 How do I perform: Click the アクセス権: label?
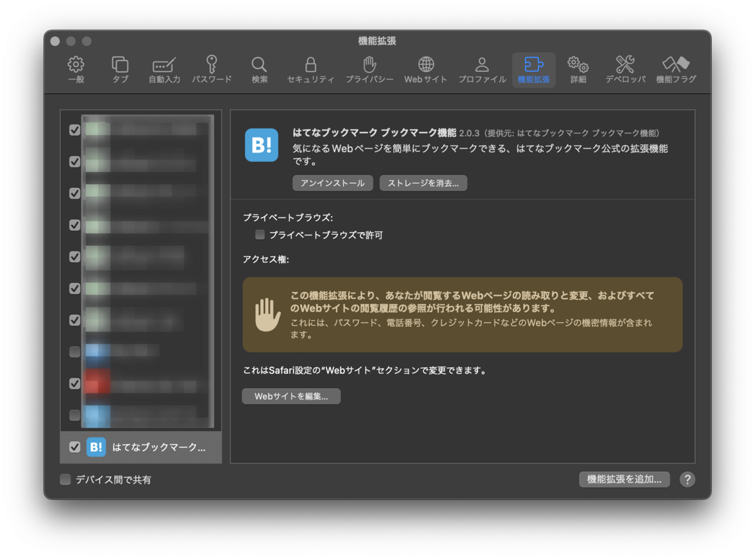pyautogui.click(x=266, y=259)
